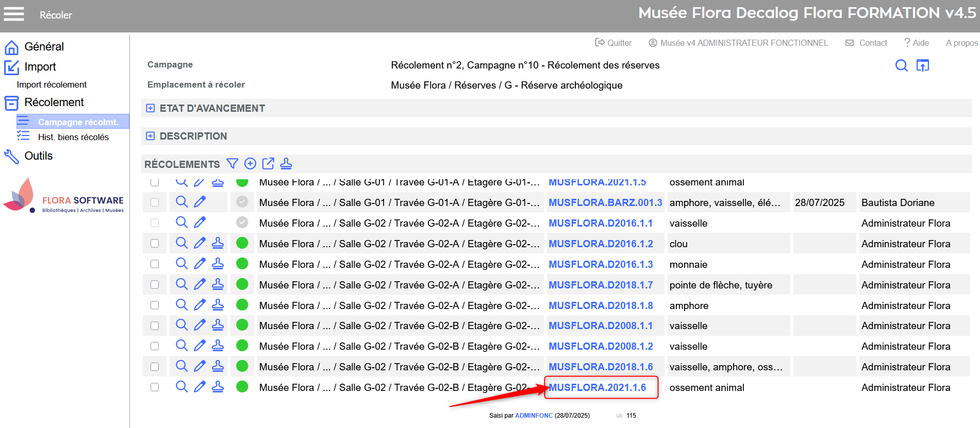Click the stamp icon in RÉCOLEMENTS toolbar
Image resolution: width=980 pixels, height=428 pixels.
click(x=286, y=164)
